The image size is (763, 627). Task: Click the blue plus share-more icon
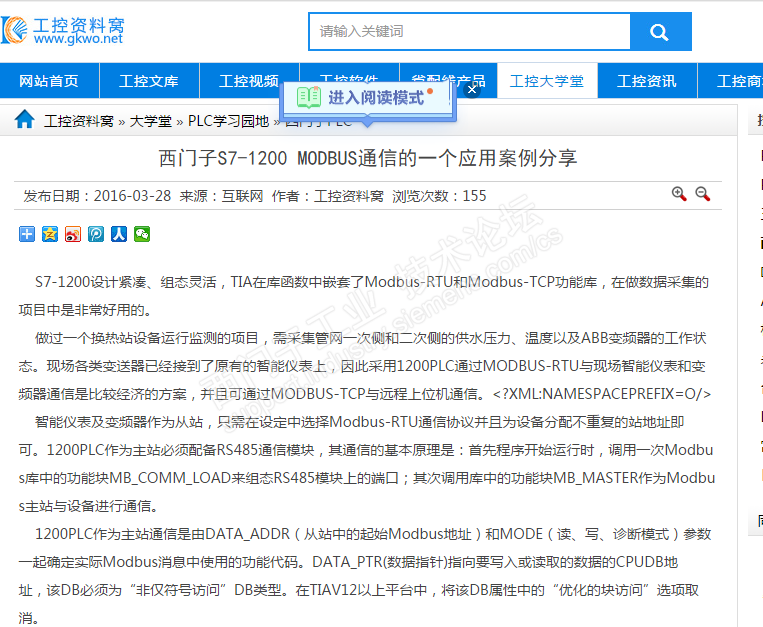pos(27,234)
